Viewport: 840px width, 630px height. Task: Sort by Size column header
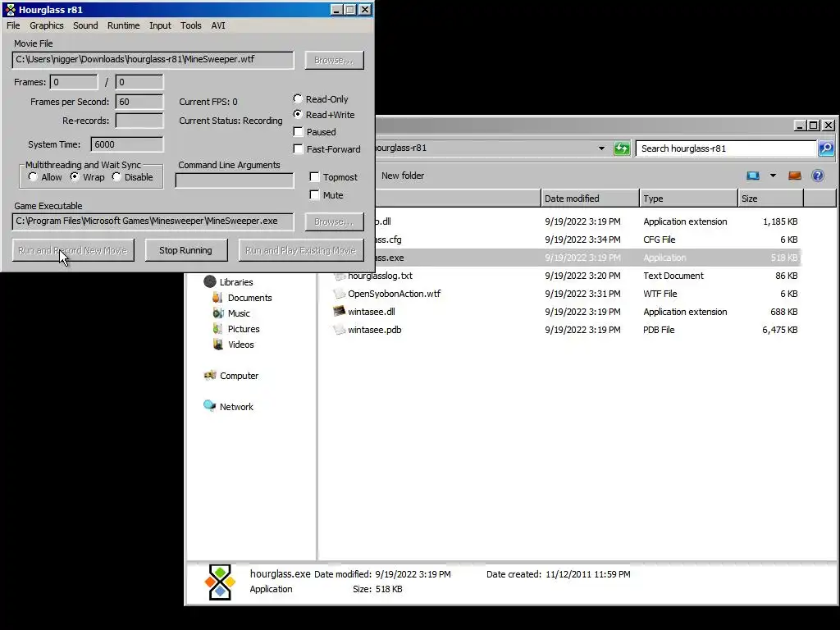coord(771,199)
